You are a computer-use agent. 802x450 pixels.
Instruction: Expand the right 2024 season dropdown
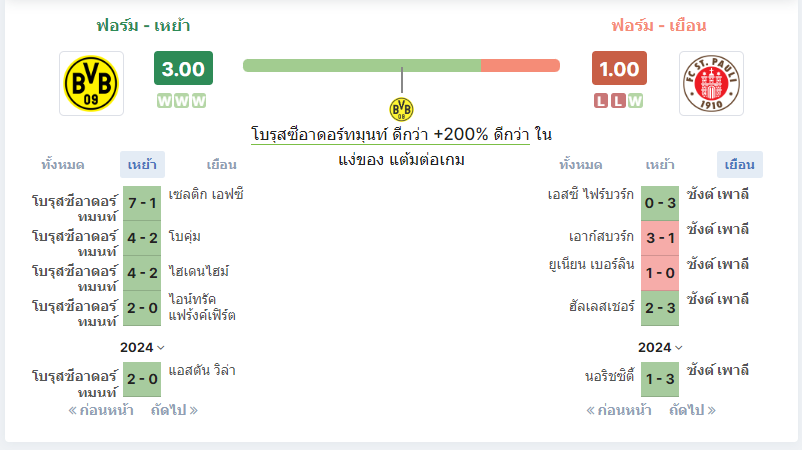tap(660, 348)
